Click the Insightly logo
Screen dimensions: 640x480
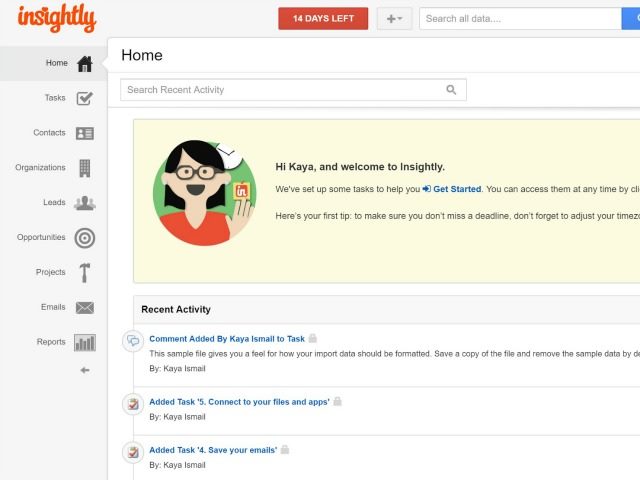pos(56,18)
